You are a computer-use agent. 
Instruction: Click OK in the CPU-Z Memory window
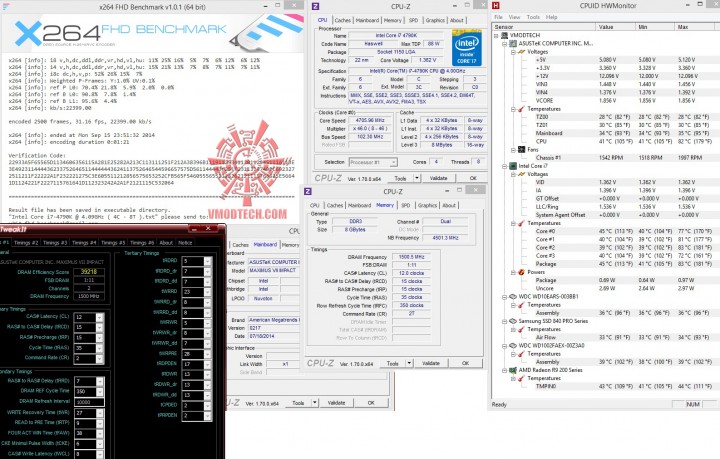click(x=465, y=364)
